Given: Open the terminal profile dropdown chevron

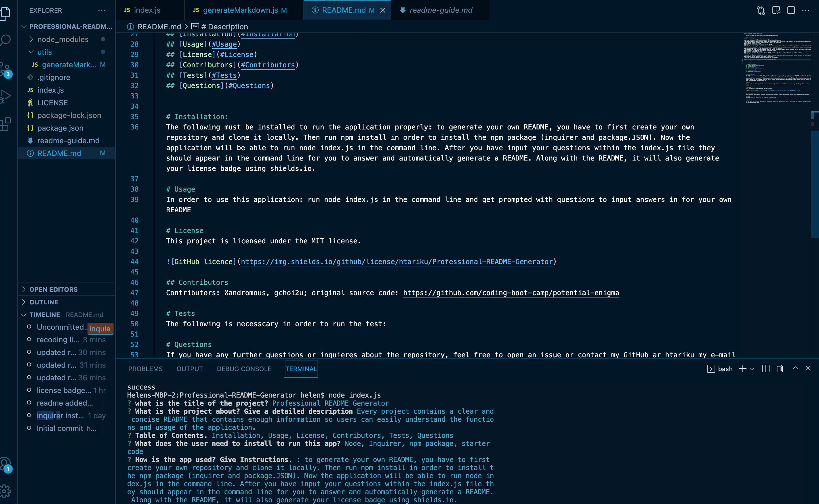Looking at the screenshot, I should [x=753, y=369].
